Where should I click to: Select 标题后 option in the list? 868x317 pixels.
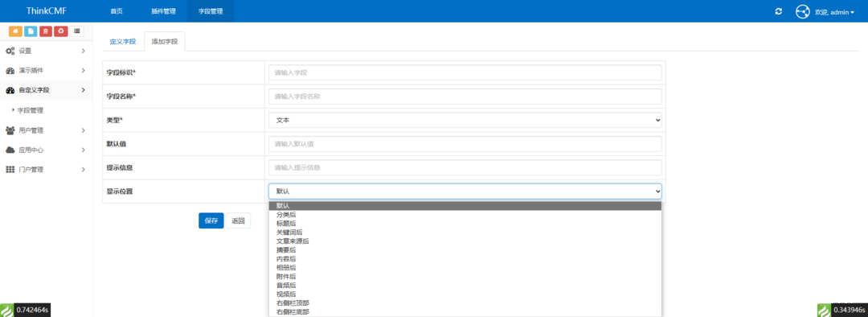[x=465, y=224]
